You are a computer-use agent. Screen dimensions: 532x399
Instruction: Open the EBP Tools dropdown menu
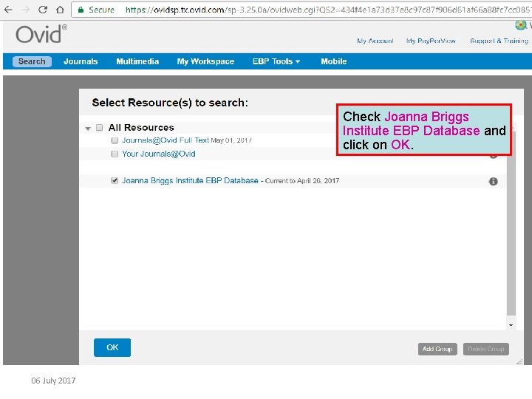point(276,61)
